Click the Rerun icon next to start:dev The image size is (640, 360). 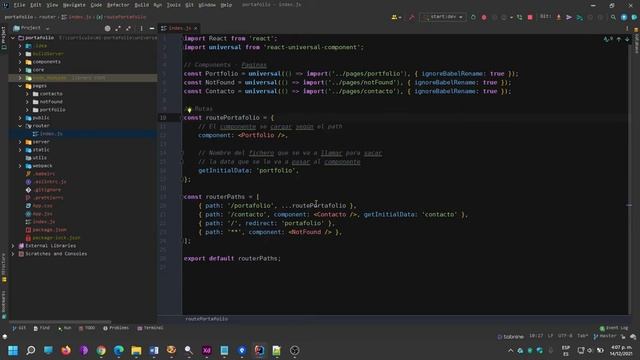click(x=473, y=17)
